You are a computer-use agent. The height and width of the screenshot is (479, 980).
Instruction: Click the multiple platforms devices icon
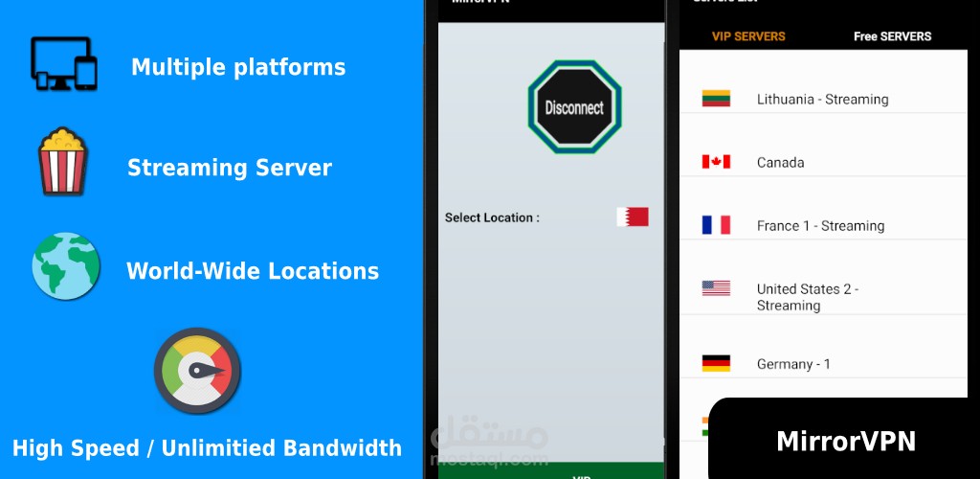point(64,64)
